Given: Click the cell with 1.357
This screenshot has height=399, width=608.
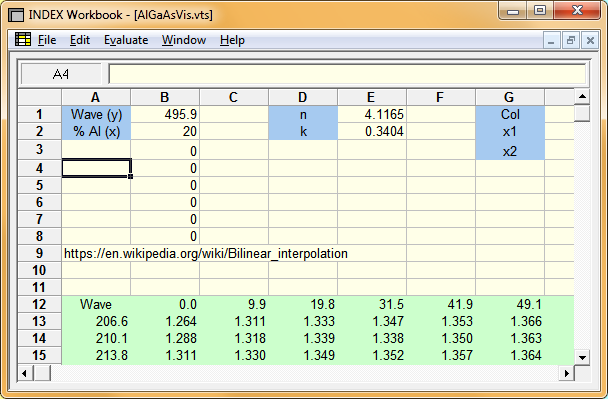Looking at the screenshot, I should click(x=441, y=356).
